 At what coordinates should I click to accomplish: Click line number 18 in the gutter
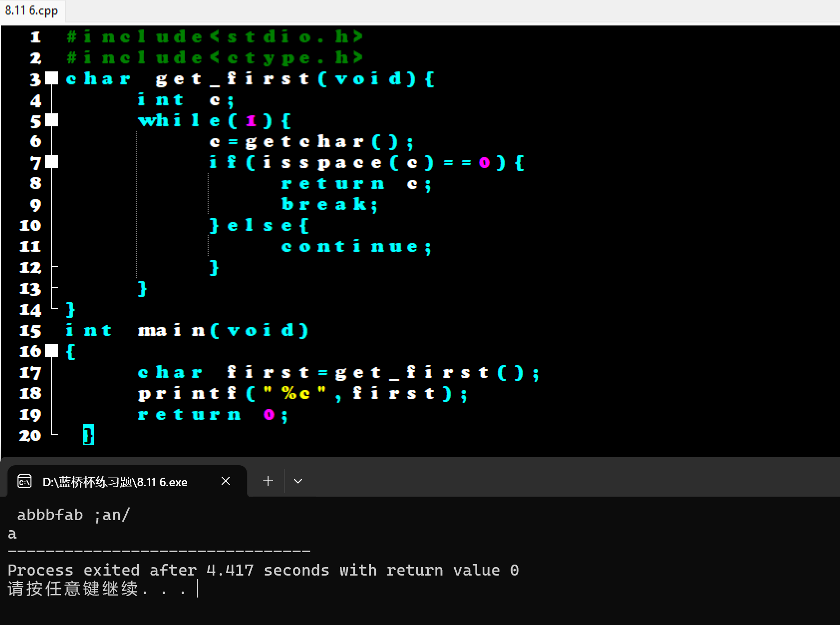click(30, 393)
